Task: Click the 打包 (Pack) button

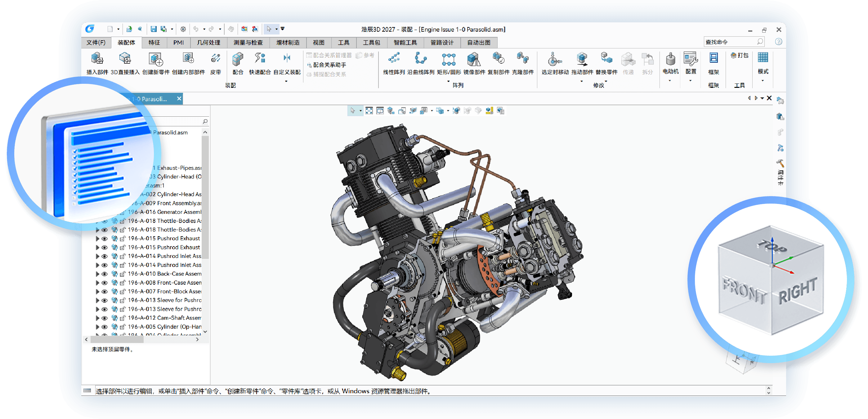Action: (x=739, y=55)
